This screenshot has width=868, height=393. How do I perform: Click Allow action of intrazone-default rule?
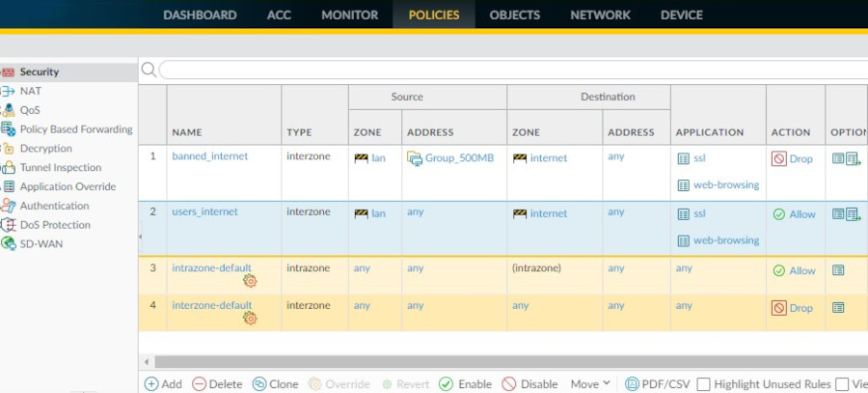coord(794,271)
